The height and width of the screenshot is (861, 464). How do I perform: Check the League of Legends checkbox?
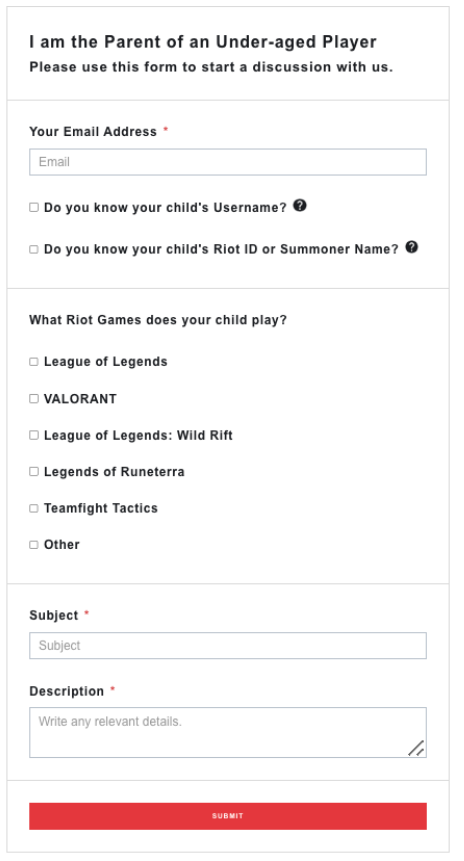(34, 361)
